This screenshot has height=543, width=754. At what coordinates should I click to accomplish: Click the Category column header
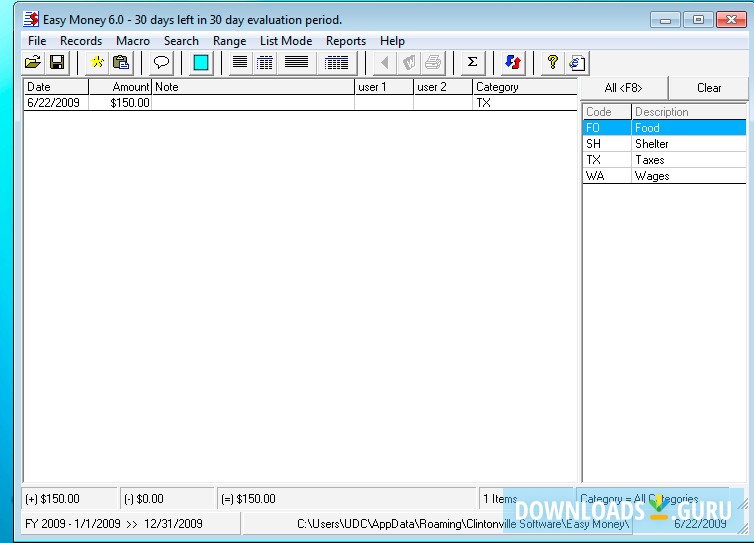click(525, 87)
